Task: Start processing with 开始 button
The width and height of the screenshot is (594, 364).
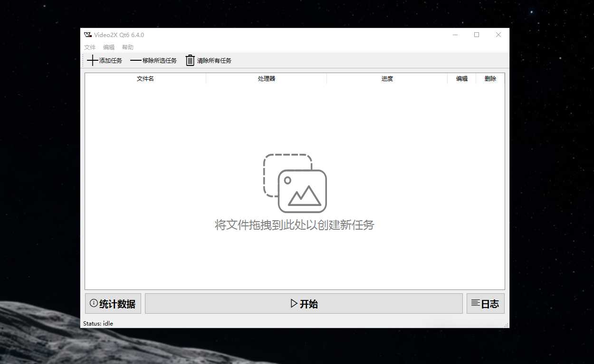Action: point(304,304)
